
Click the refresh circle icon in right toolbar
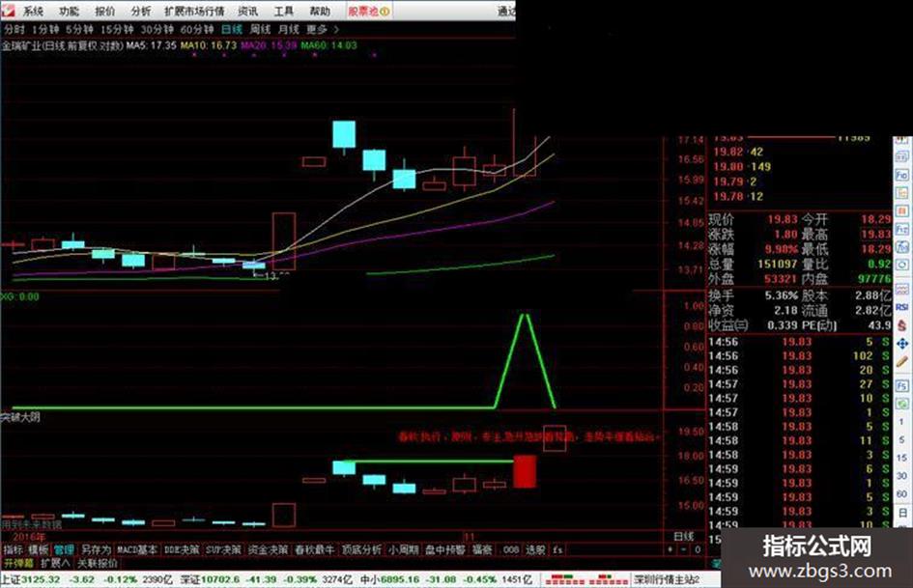click(x=902, y=265)
